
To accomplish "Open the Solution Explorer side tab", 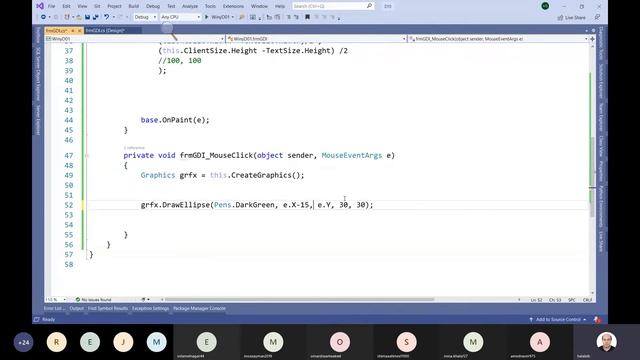I will point(601,81).
